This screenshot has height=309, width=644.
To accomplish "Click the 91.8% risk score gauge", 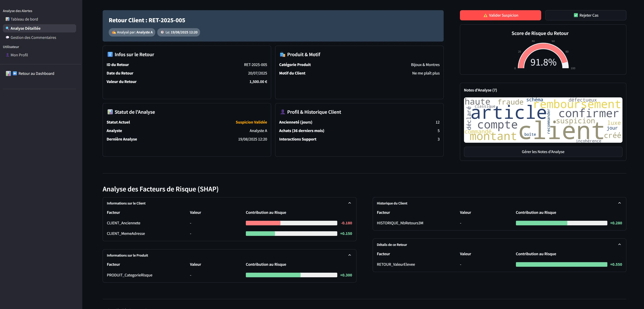I will click(543, 55).
